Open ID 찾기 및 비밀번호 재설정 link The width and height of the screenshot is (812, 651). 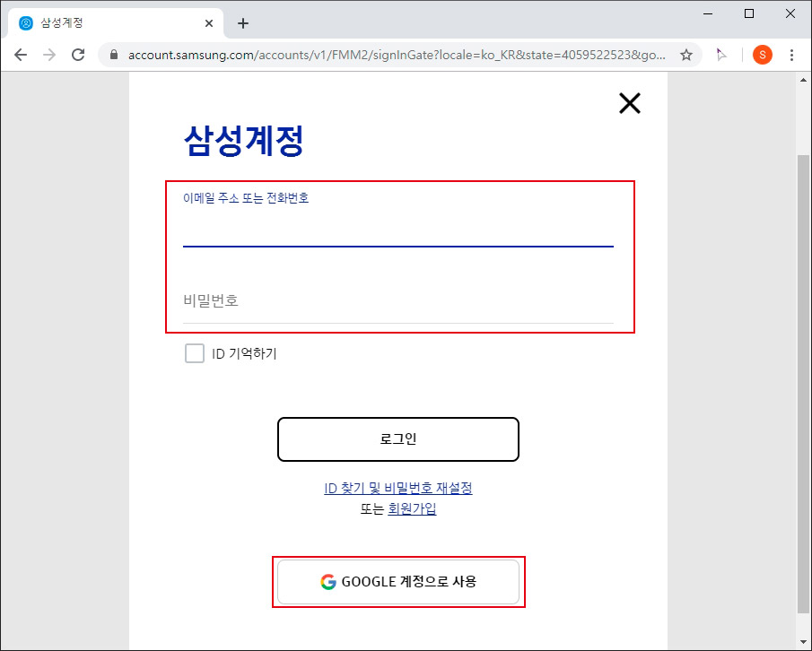tap(398, 488)
